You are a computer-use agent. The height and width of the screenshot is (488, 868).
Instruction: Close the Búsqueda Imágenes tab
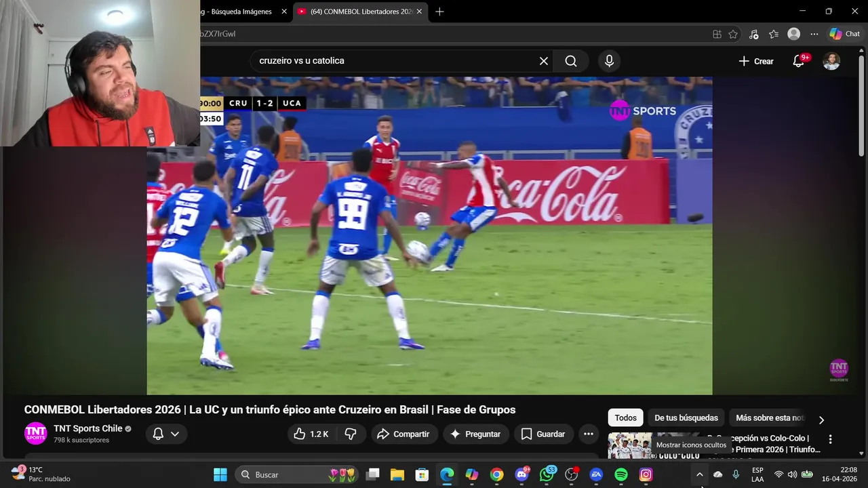click(x=284, y=12)
